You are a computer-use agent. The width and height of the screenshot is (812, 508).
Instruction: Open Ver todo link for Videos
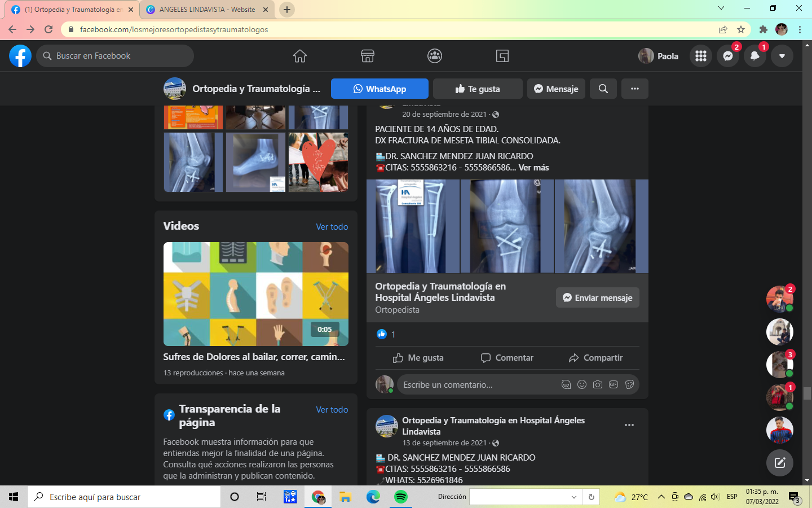tap(332, 226)
